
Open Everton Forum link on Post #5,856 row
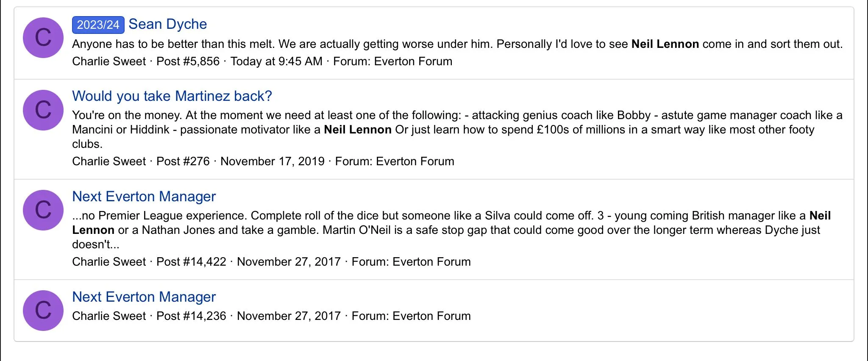(x=413, y=61)
